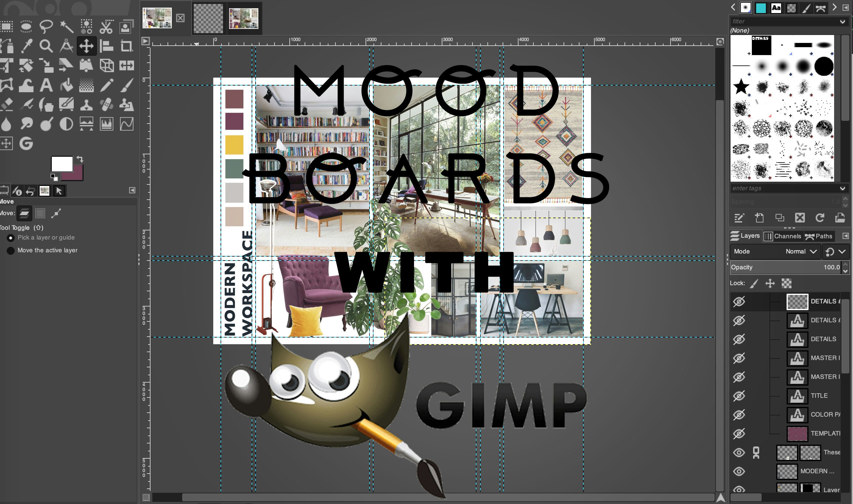
Task: Swap foreground and background colors
Action: click(x=80, y=159)
